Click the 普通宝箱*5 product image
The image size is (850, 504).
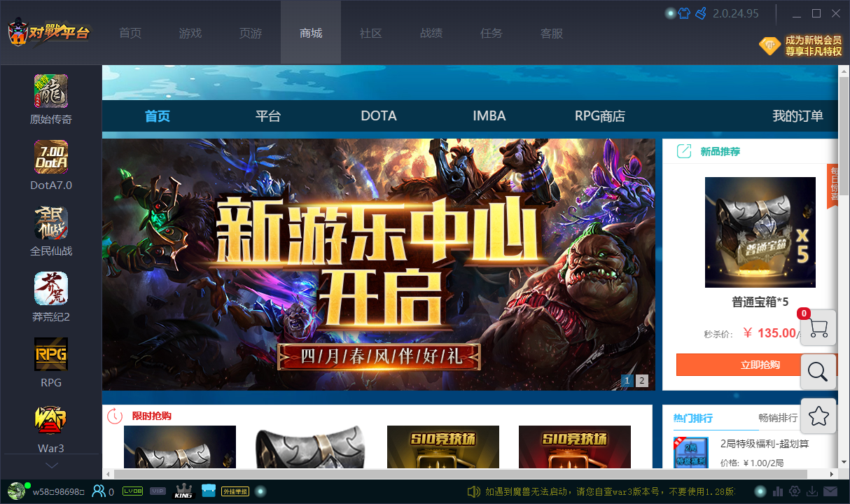[760, 232]
